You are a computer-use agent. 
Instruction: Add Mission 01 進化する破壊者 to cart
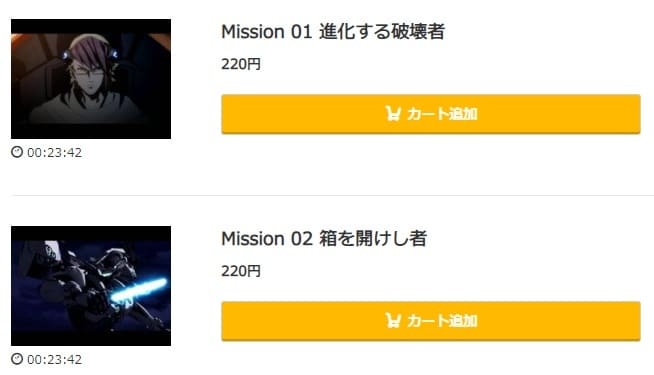tap(431, 114)
